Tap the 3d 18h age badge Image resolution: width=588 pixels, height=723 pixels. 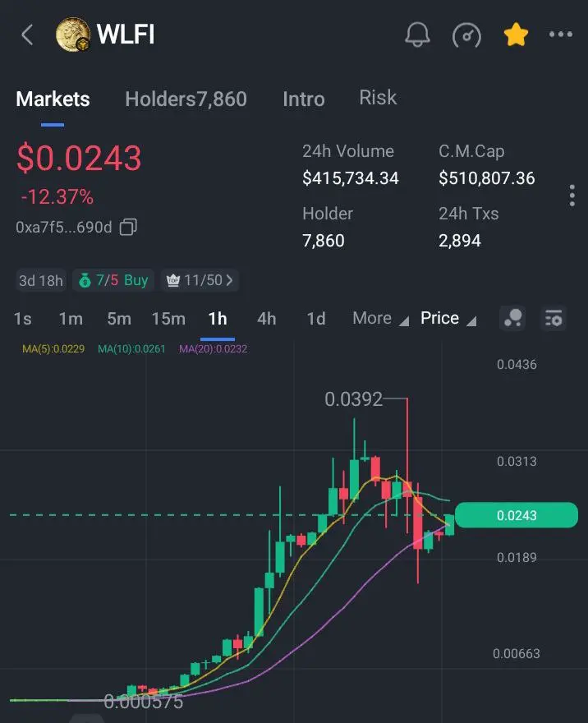41,280
